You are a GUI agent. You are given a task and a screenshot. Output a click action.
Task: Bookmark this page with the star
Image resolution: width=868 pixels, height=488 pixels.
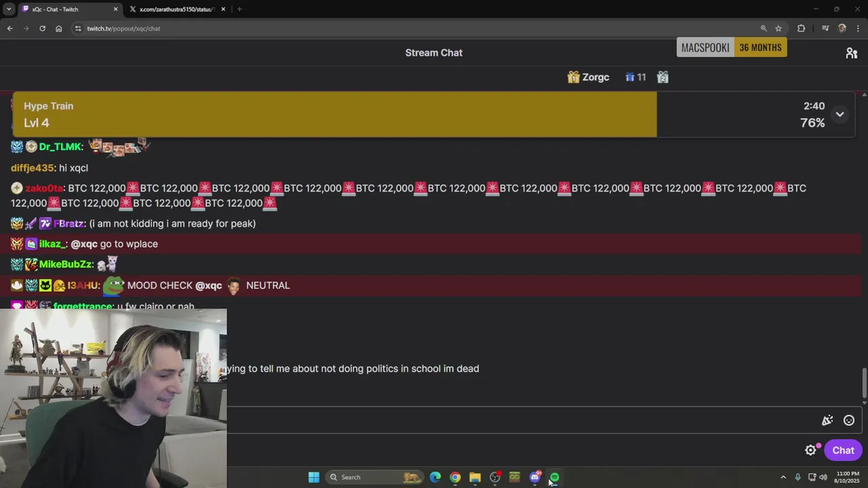[x=778, y=28]
